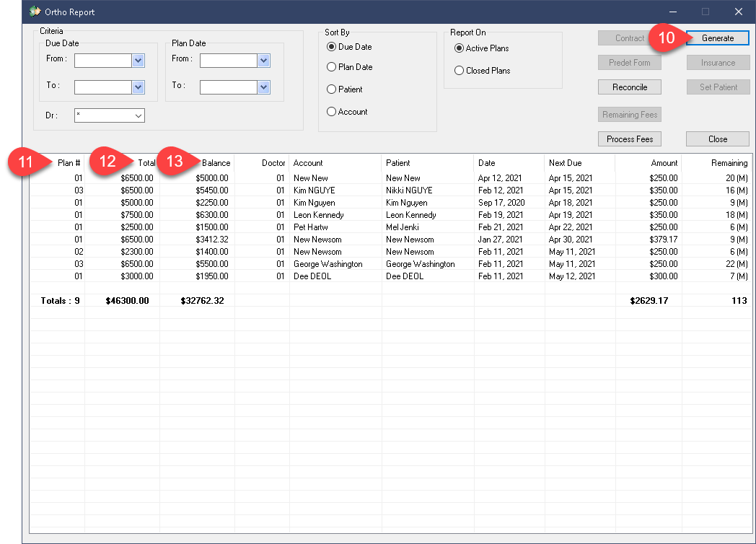Minimize the Ortho Report window
The width and height of the screenshot is (756, 544).
(673, 12)
